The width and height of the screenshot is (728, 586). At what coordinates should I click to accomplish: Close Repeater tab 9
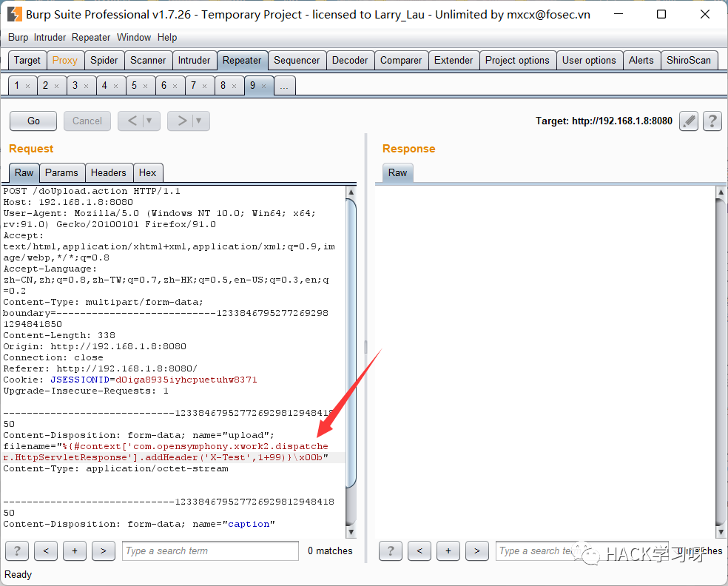pos(263,86)
